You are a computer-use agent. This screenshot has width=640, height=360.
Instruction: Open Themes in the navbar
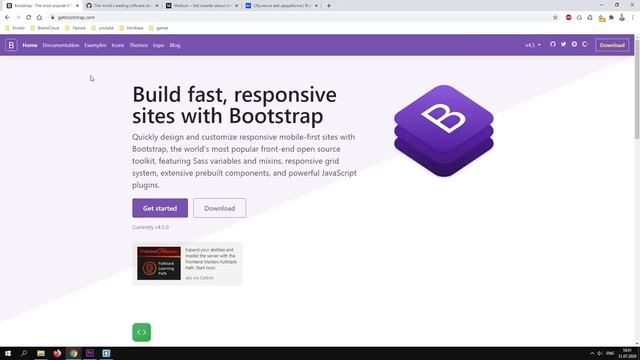pyautogui.click(x=138, y=45)
